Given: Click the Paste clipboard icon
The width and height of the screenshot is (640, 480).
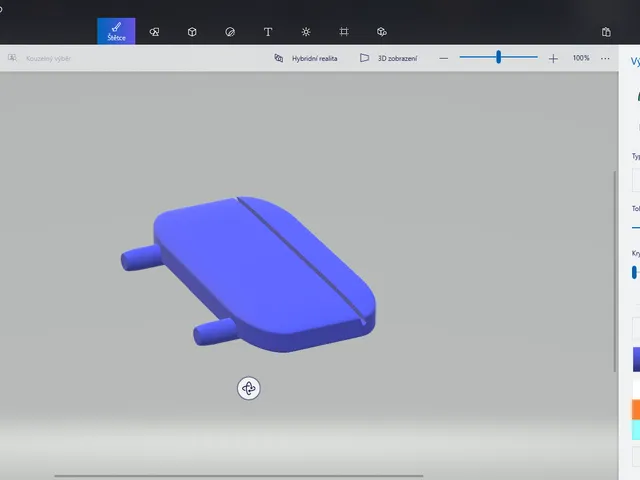Looking at the screenshot, I should pyautogui.click(x=606, y=32).
